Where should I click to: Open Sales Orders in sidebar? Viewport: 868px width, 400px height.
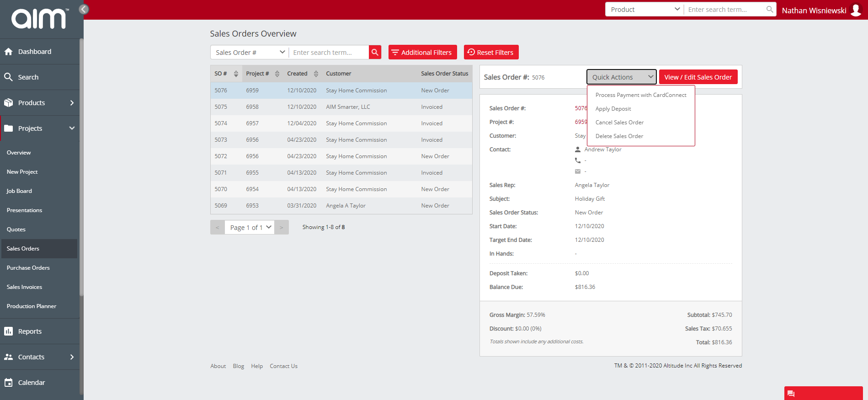39,249
